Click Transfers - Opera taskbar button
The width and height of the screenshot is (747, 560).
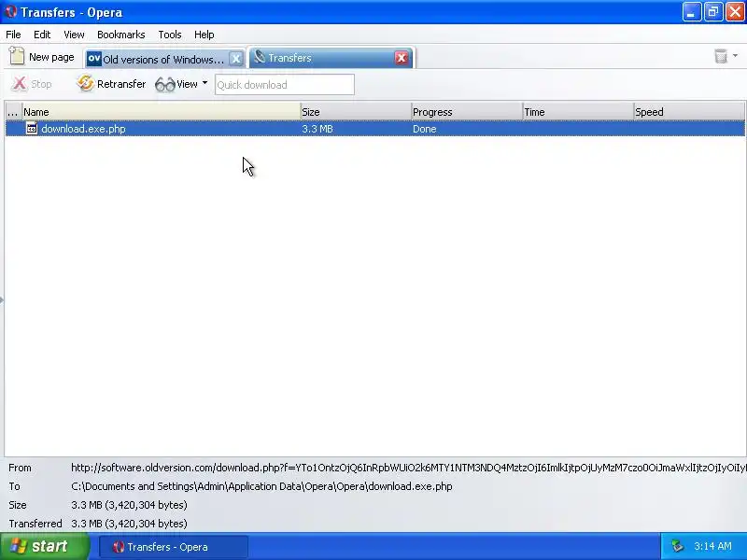(174, 547)
